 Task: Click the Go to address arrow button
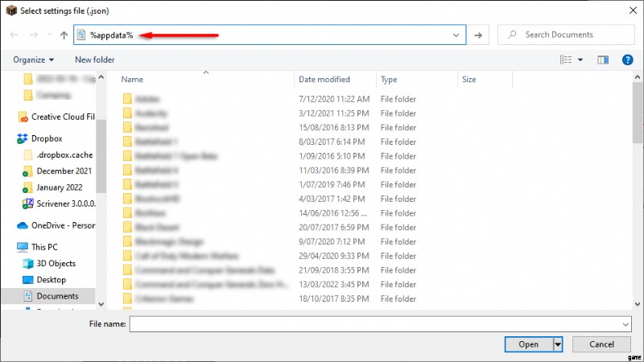pyautogui.click(x=478, y=35)
